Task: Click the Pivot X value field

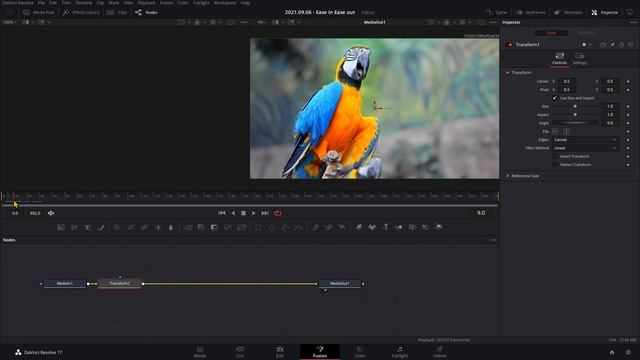Action: pos(567,89)
